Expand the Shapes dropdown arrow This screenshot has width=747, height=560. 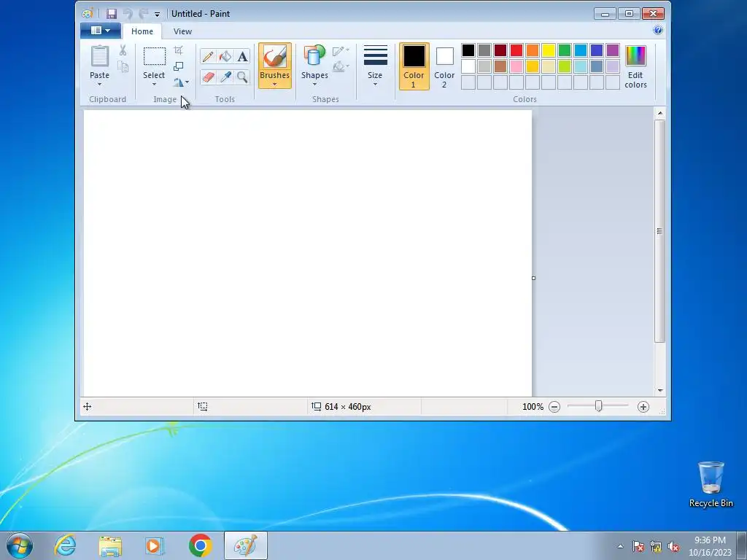coord(314,85)
